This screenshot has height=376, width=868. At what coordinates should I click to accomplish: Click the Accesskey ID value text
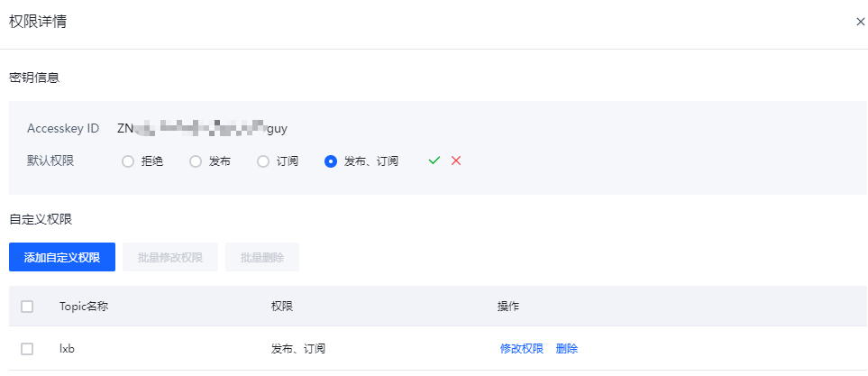pyautogui.click(x=202, y=128)
